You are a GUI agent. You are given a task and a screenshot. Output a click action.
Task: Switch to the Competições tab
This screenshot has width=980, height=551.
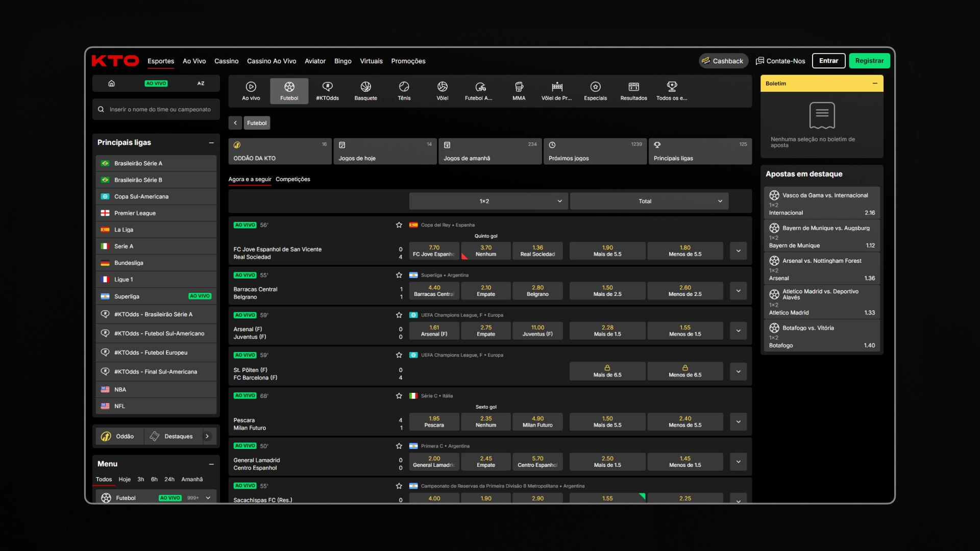pos(293,180)
